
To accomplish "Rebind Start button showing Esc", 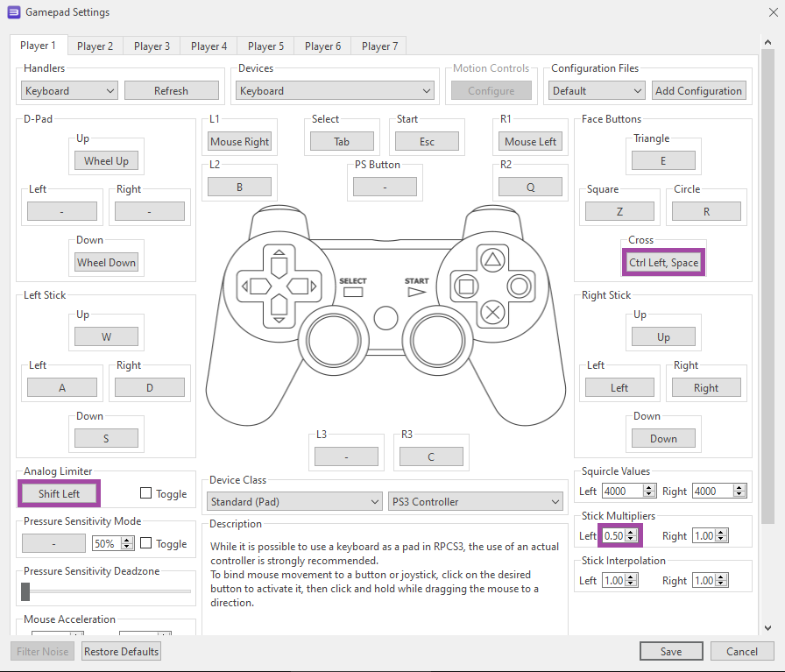I will (427, 142).
